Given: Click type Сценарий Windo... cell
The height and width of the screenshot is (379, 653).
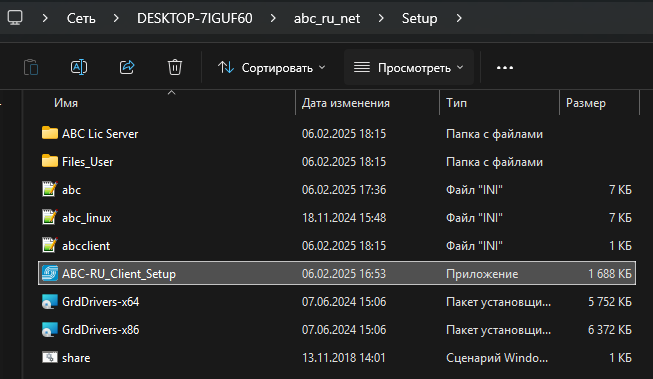Looking at the screenshot, I should tap(497, 358).
